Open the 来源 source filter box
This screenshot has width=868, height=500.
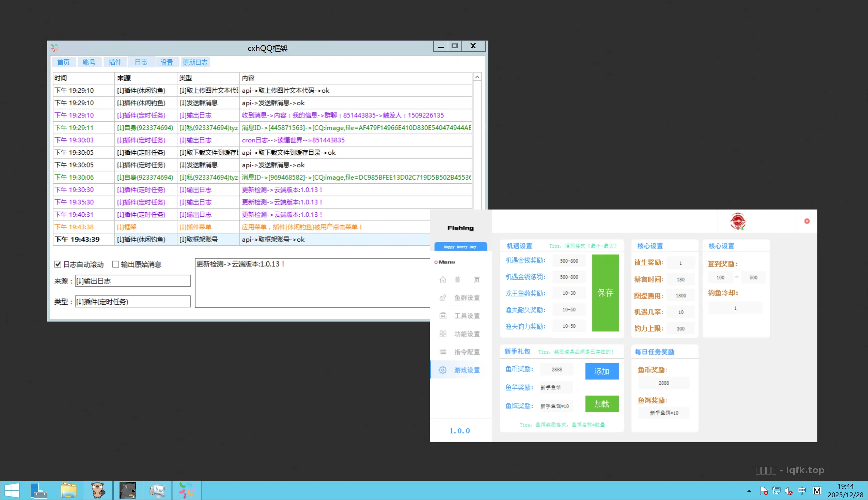coord(133,280)
